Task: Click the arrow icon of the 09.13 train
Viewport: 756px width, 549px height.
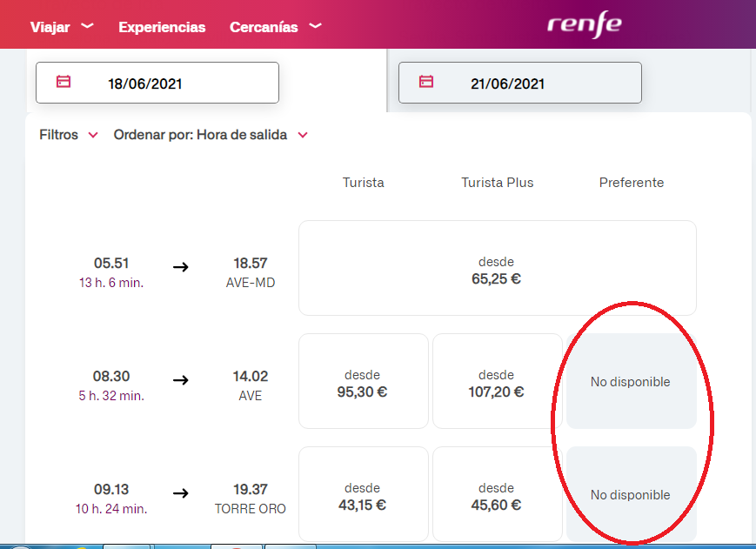Action: 181,493
